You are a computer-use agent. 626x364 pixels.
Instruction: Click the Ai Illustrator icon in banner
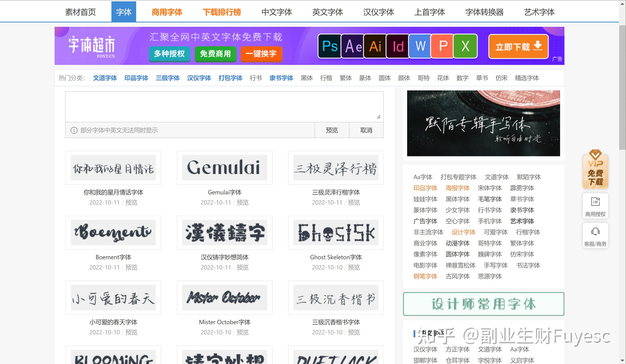click(x=375, y=46)
